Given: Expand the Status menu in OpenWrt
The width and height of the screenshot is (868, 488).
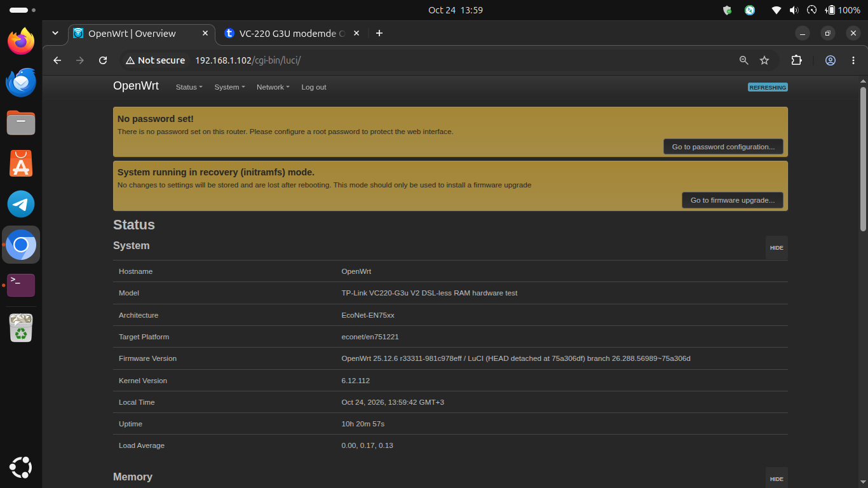Looking at the screenshot, I should (189, 87).
